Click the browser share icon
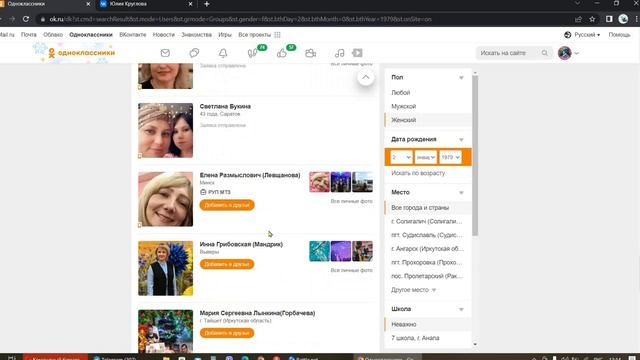 tap(578, 19)
